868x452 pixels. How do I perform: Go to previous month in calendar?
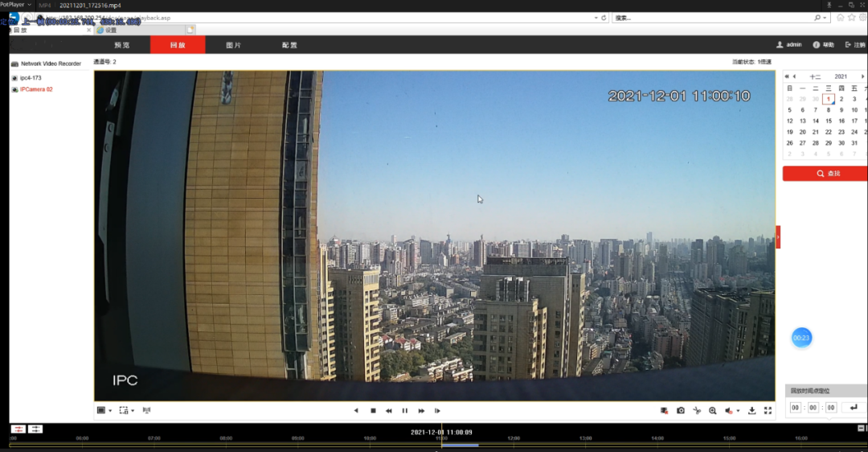[x=794, y=76]
